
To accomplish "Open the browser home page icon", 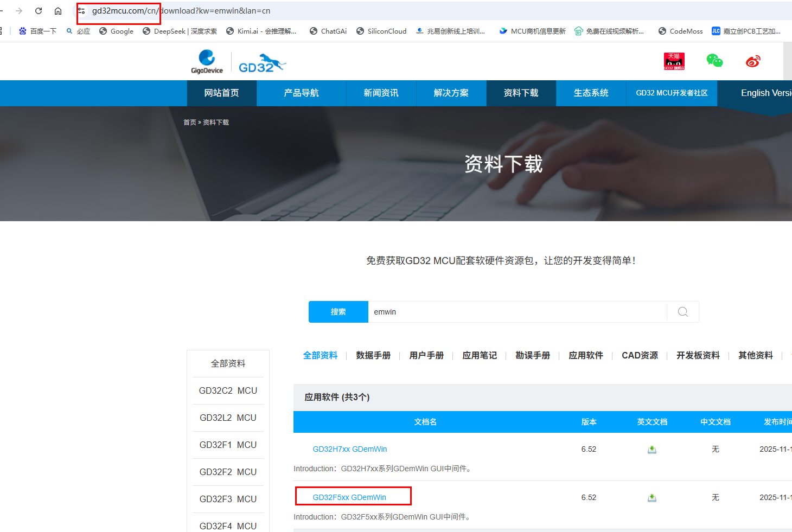I will 58,11.
